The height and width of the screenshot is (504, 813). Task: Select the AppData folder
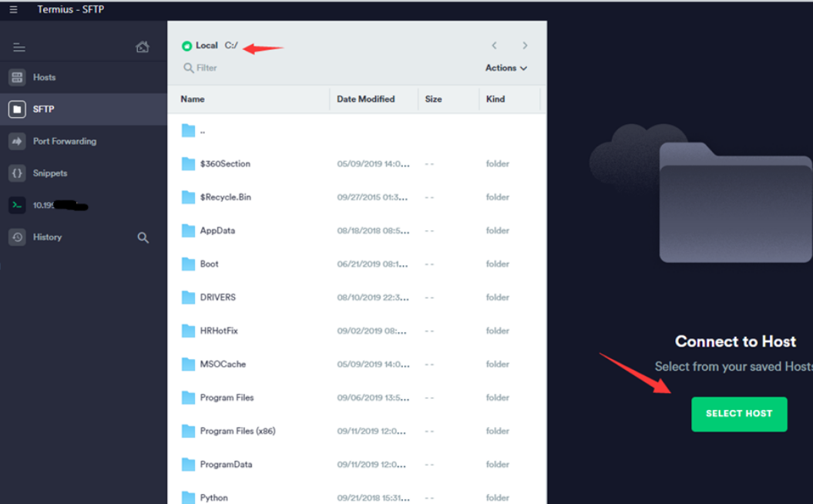click(357, 230)
